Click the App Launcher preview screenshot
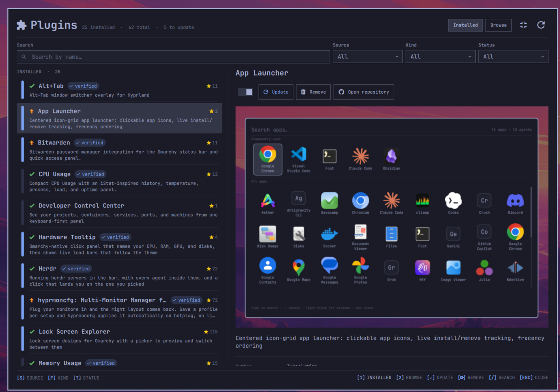The height and width of the screenshot is (392, 560). click(x=392, y=217)
